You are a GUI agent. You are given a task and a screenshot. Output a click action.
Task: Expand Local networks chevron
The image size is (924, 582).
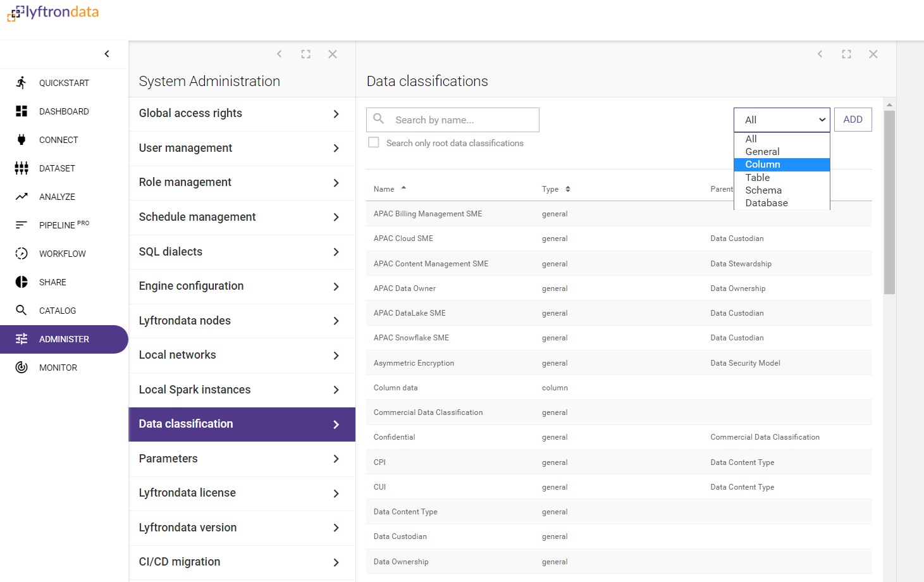[x=336, y=356]
